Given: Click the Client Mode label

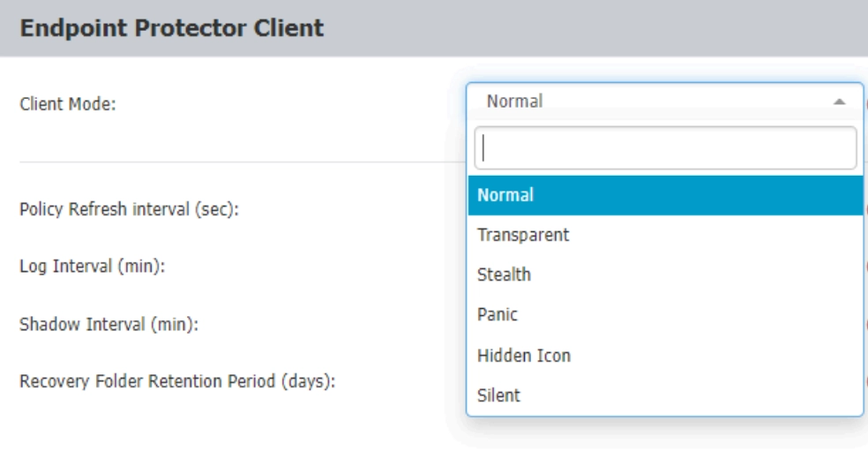Looking at the screenshot, I should click(68, 104).
